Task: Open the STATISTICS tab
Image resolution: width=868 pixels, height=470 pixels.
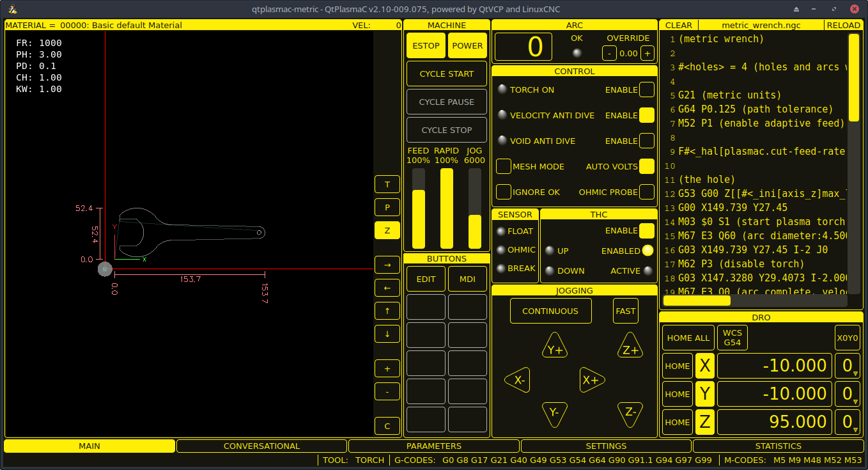Action: point(779,446)
